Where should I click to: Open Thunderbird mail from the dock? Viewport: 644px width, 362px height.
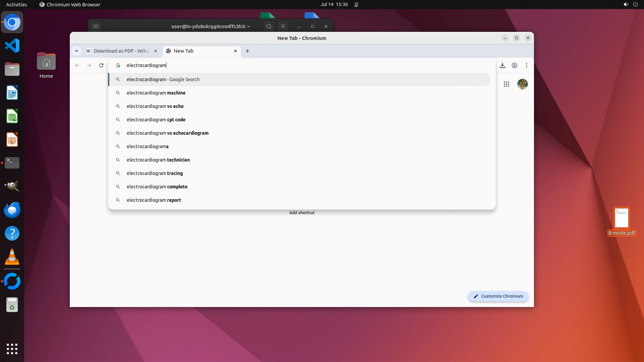12,210
